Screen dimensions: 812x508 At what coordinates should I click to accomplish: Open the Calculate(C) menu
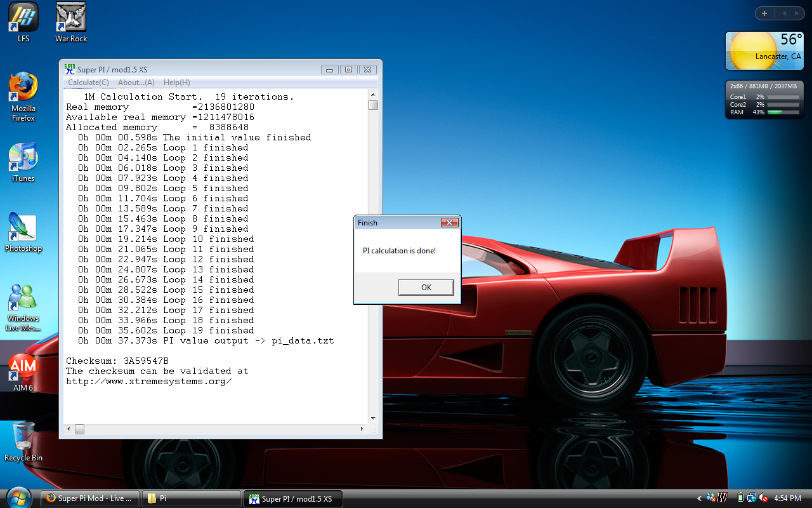88,83
